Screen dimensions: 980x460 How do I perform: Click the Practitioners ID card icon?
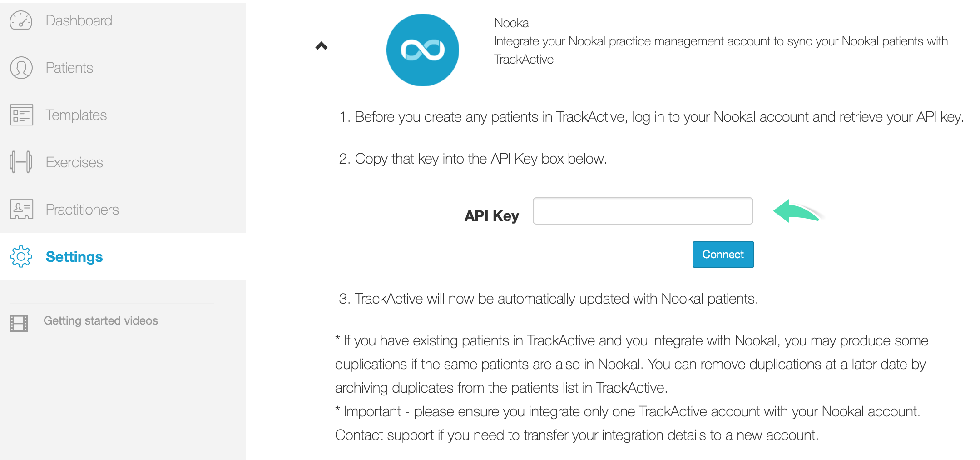point(21,210)
